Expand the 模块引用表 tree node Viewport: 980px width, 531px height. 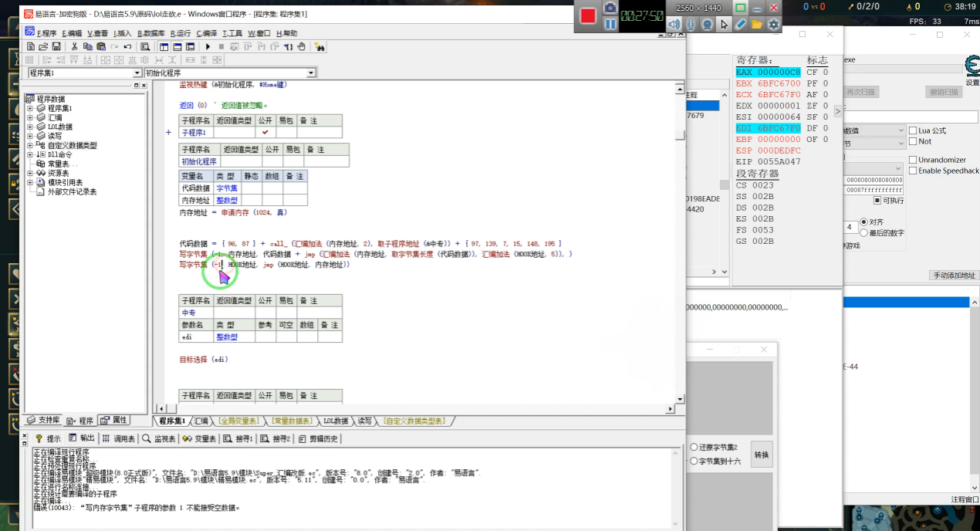[30, 182]
